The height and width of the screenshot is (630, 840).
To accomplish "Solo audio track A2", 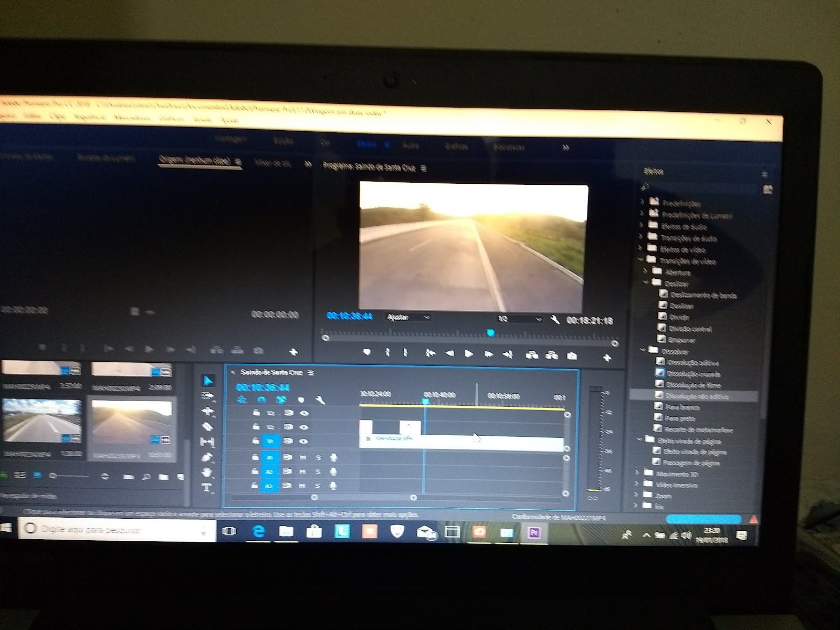I will (318, 472).
